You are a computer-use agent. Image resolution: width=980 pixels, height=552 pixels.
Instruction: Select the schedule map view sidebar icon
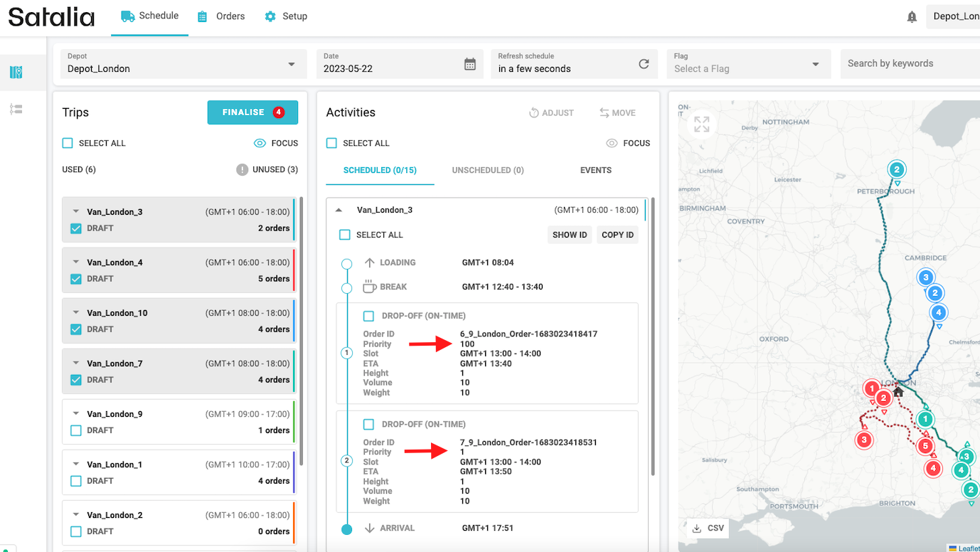coord(16,72)
